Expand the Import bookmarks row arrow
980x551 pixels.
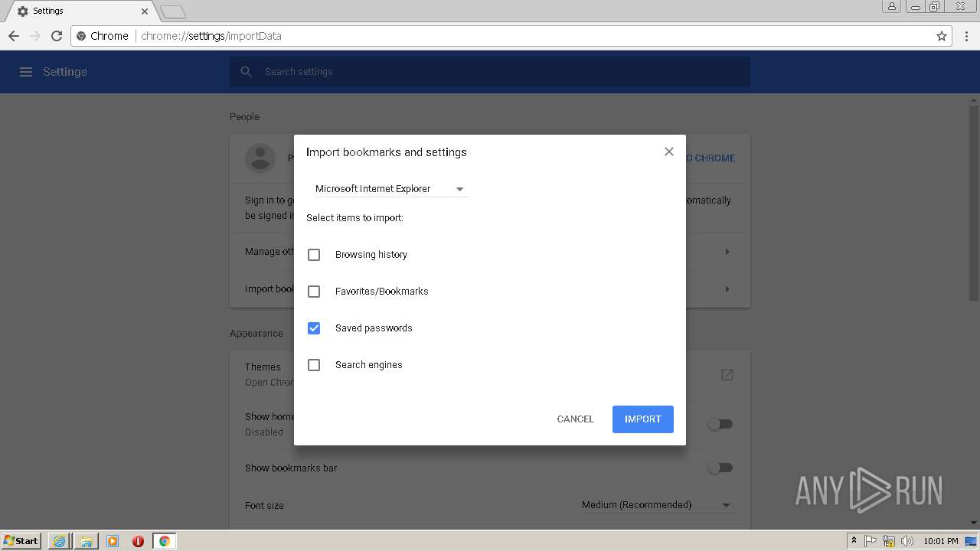pos(727,289)
